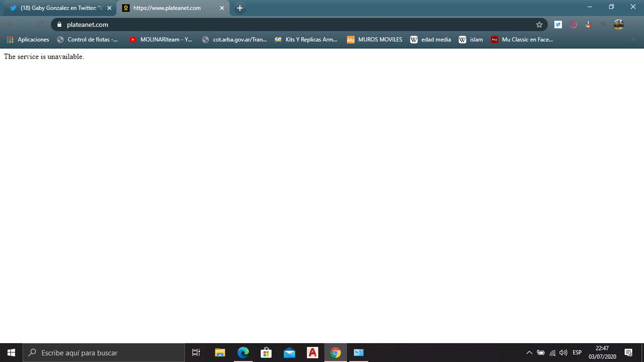Screen dimensions: 644x362
Task: Open the blue app next to Chrome in taskbar
Action: coord(358,352)
